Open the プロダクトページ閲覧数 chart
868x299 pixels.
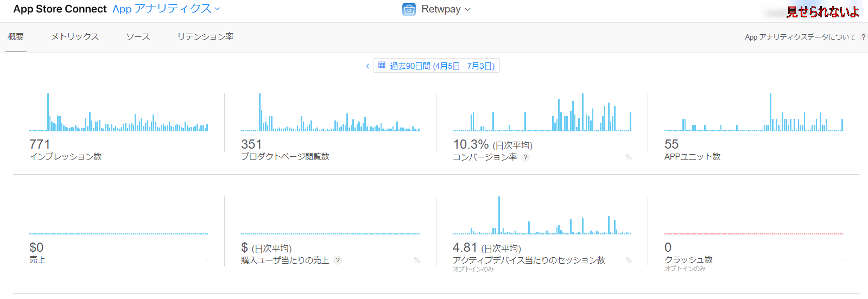(x=330, y=114)
